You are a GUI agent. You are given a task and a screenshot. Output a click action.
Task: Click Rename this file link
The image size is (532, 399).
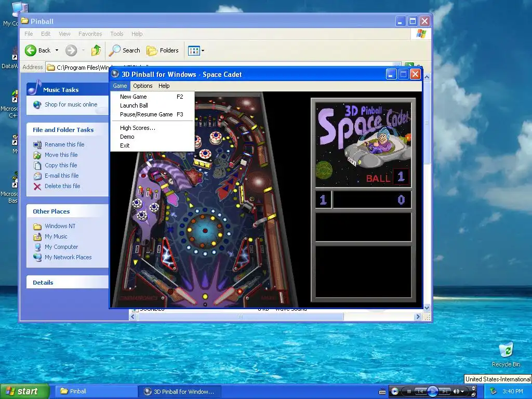click(64, 144)
